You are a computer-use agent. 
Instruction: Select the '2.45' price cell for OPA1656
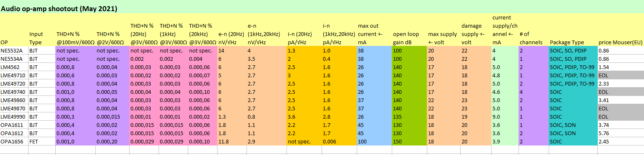[x=621, y=141]
